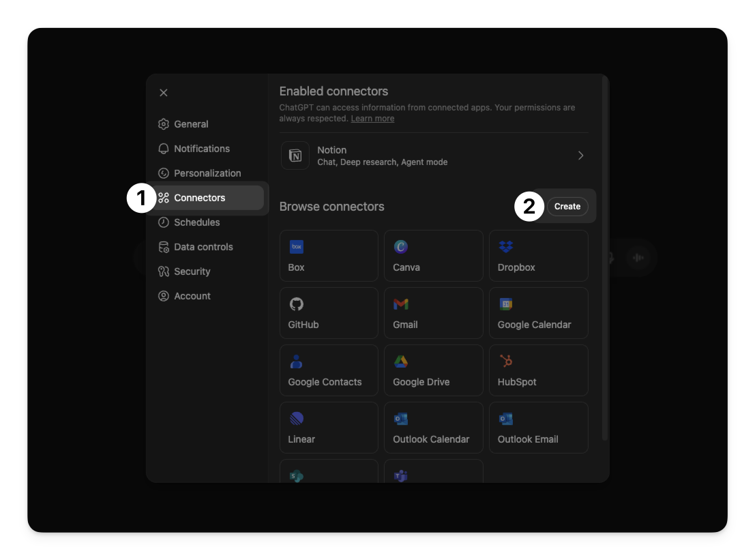Click the Gmail envelope icon
The width and height of the screenshot is (755, 560).
click(x=400, y=304)
